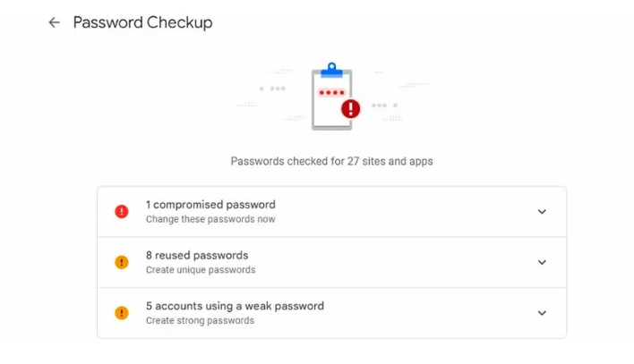Viewport: 634px width, 364px height.
Task: Click the red exclamation badge on clipboard
Action: (350, 109)
